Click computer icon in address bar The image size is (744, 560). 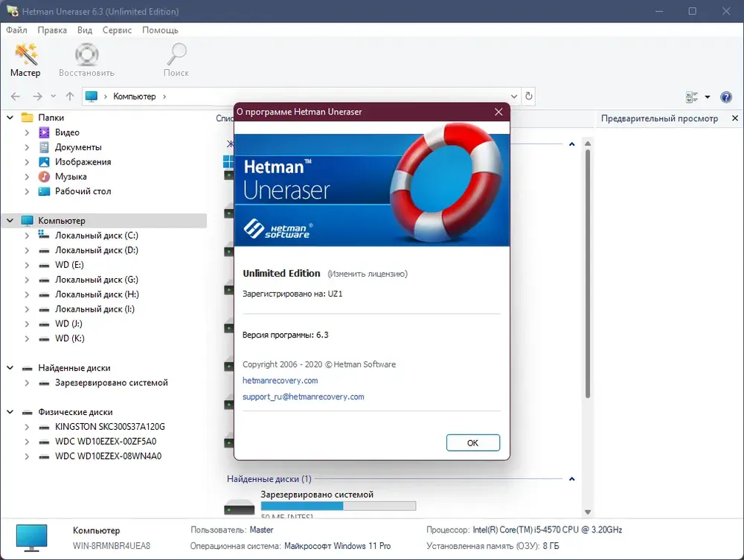(91, 96)
